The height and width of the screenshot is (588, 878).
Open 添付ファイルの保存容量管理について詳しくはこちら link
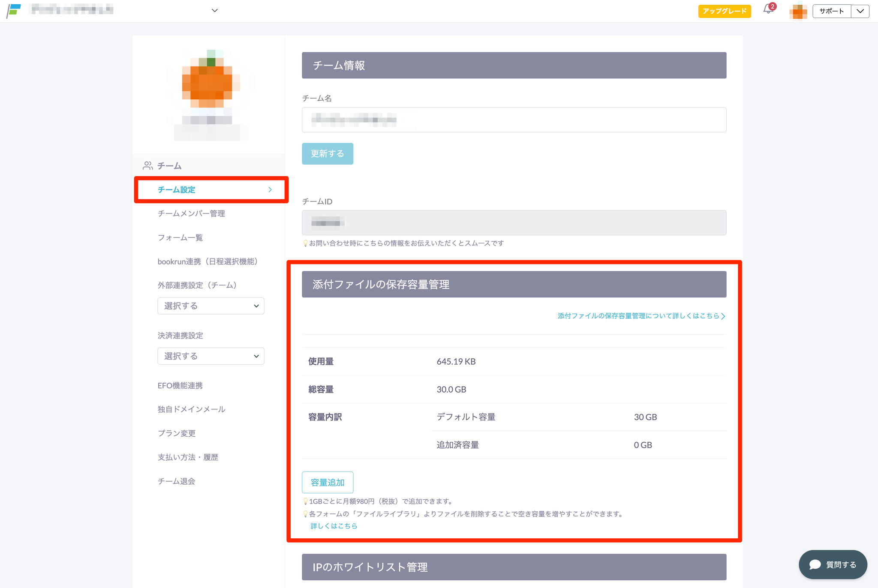(x=641, y=316)
